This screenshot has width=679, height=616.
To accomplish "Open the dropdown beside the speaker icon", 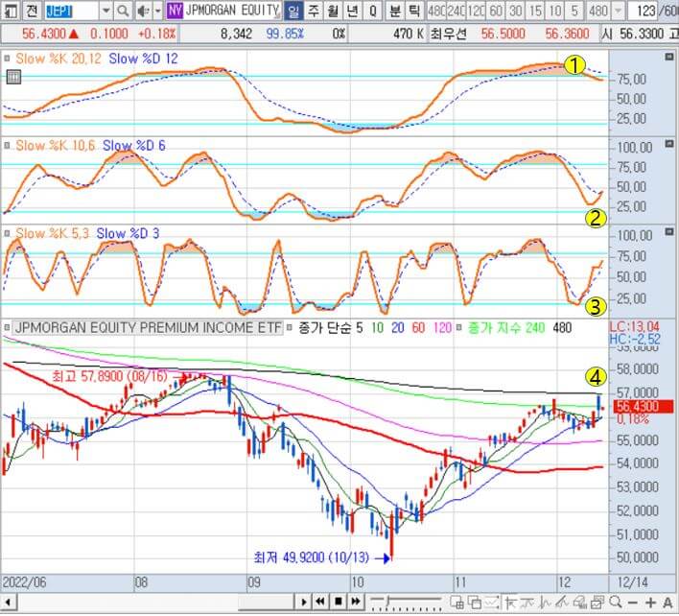I will pyautogui.click(x=157, y=11).
